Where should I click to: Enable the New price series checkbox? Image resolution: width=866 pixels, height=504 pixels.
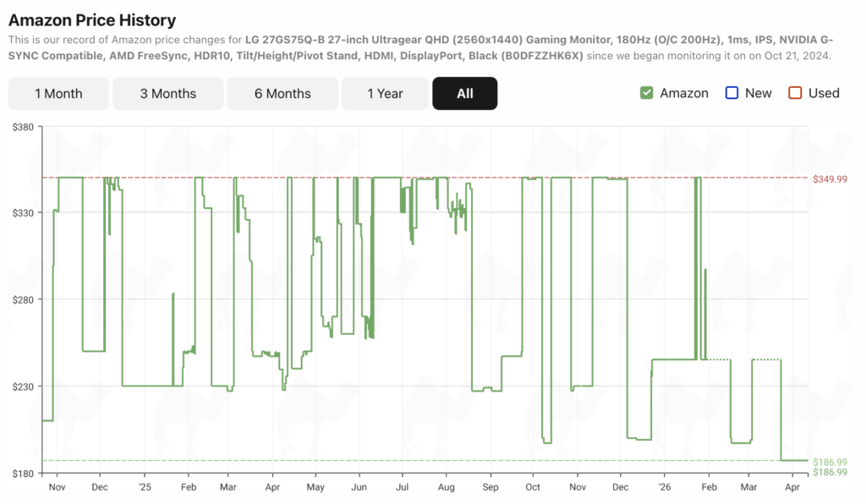point(732,93)
